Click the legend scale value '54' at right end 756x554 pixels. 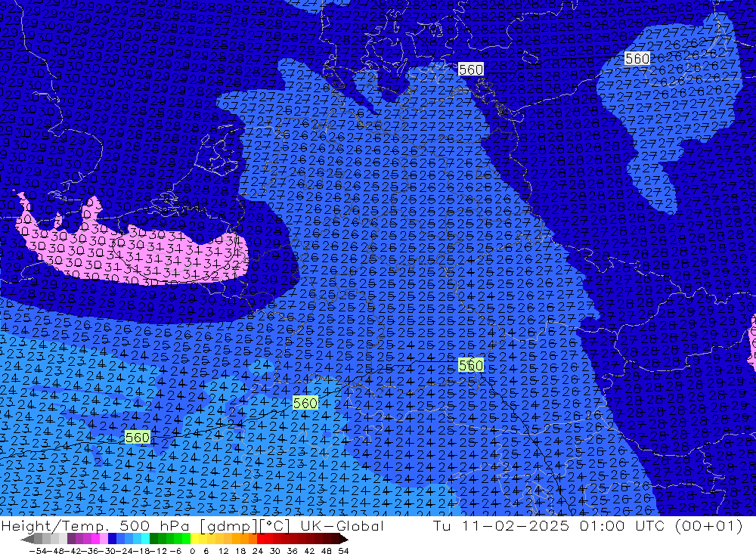343,551
